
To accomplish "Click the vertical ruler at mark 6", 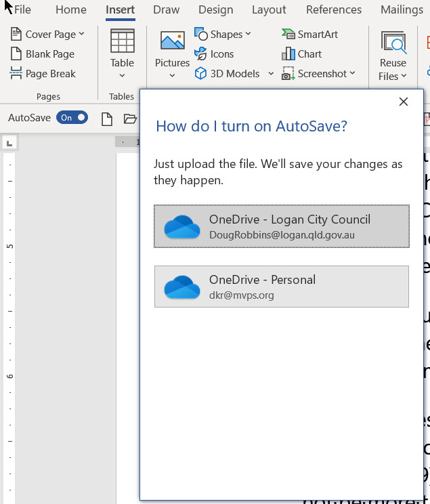I will [9, 376].
